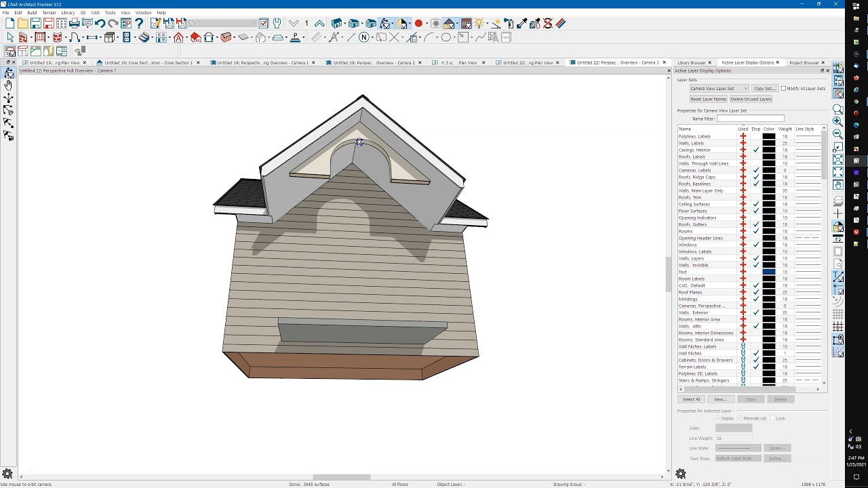Toggle display for Floor Surfaces layer

[x=756, y=211]
